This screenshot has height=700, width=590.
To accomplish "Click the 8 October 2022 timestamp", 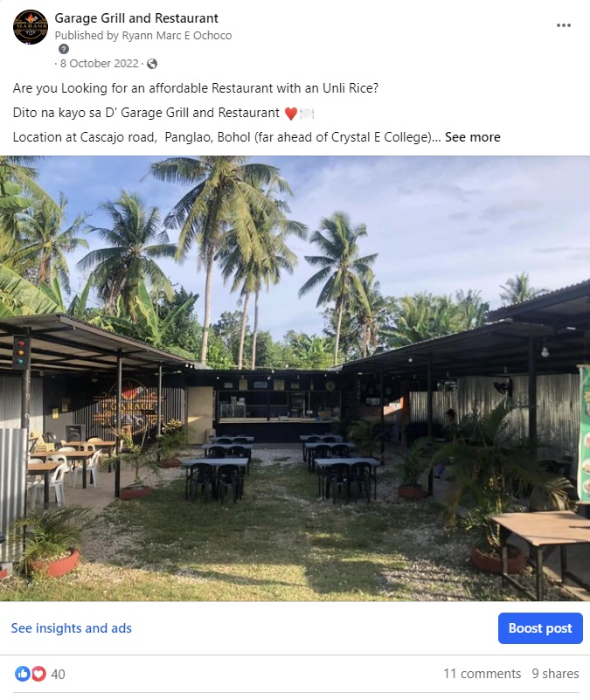I will (x=101, y=64).
